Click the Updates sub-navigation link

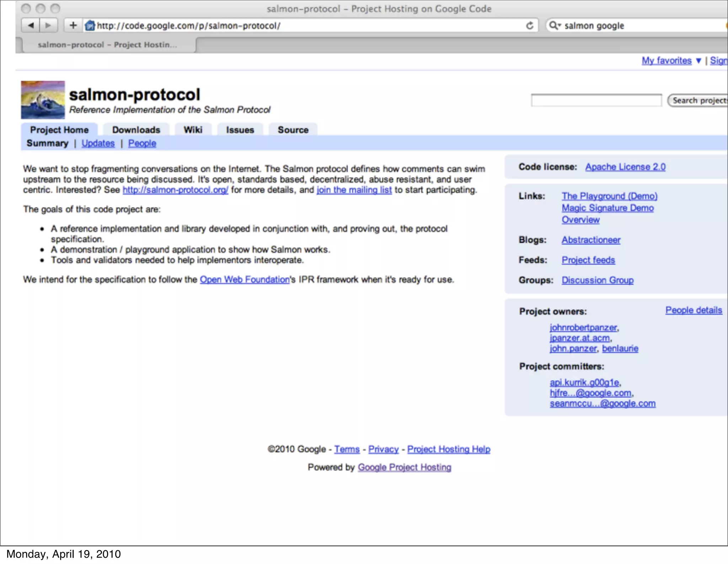[x=98, y=143]
